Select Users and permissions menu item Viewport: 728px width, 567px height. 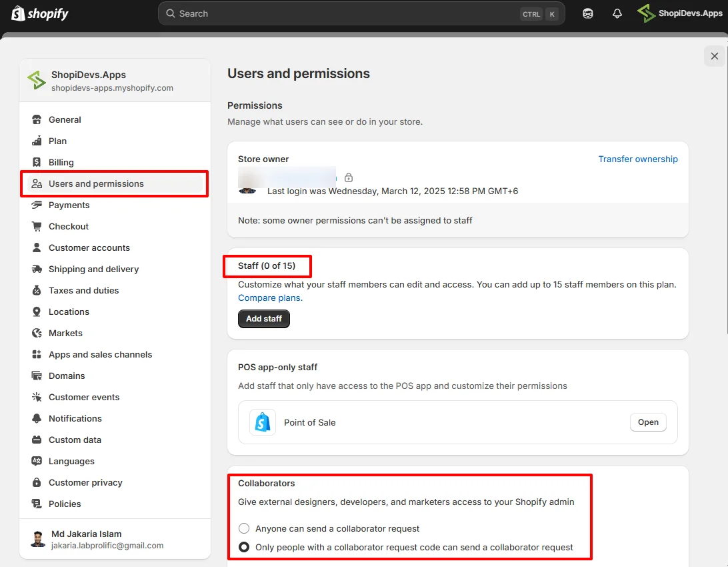click(x=114, y=184)
